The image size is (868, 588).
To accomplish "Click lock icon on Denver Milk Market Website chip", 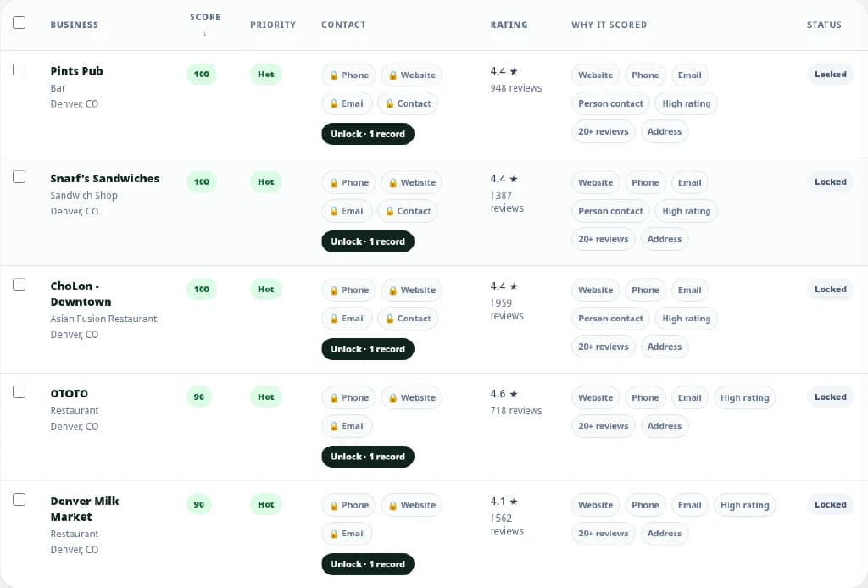I will click(x=393, y=506).
